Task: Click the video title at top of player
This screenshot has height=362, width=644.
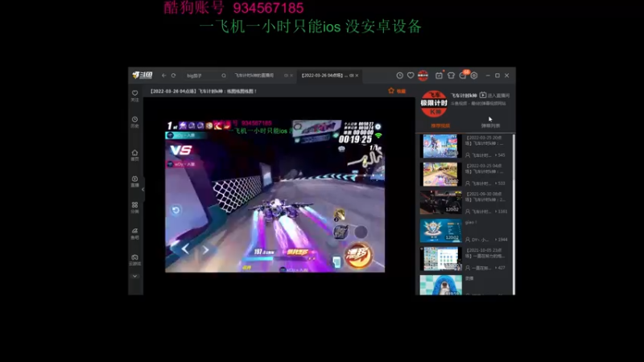Action: point(204,91)
